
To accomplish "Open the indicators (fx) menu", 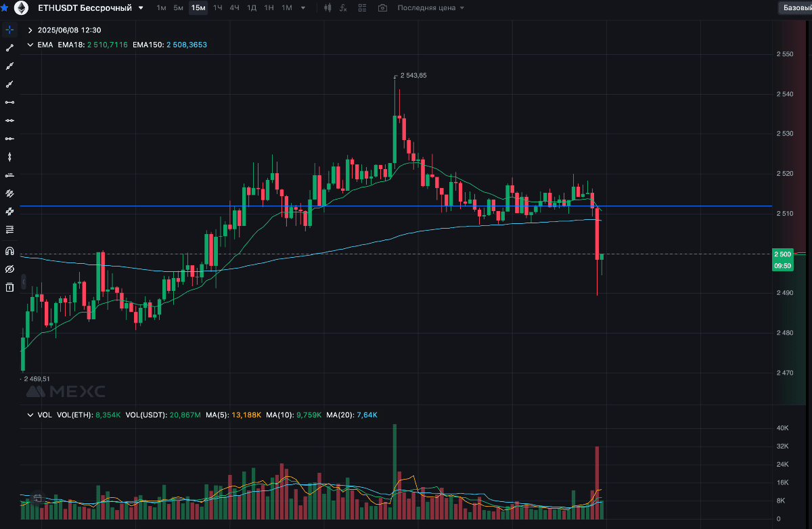I will [x=344, y=8].
